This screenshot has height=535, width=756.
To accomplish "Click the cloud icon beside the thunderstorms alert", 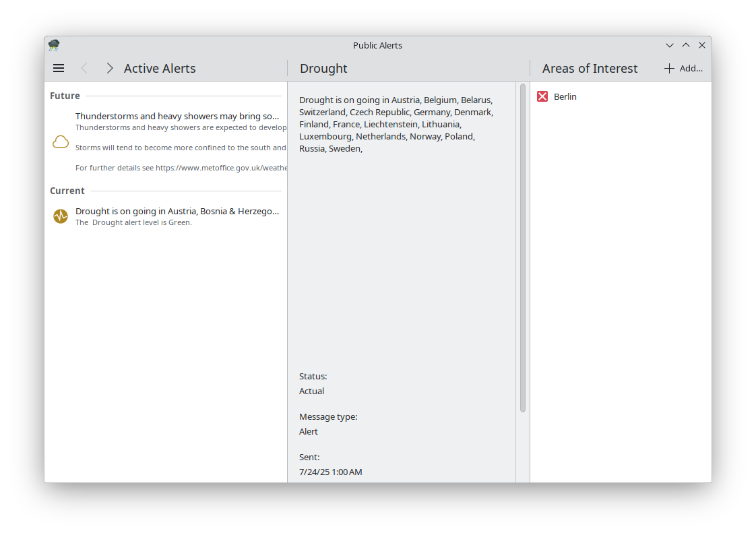I will click(x=61, y=141).
